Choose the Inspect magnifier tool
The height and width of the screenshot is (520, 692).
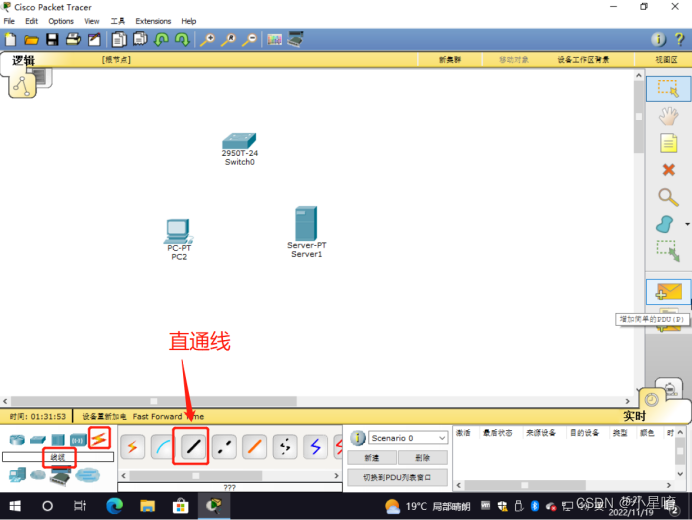[668, 197]
